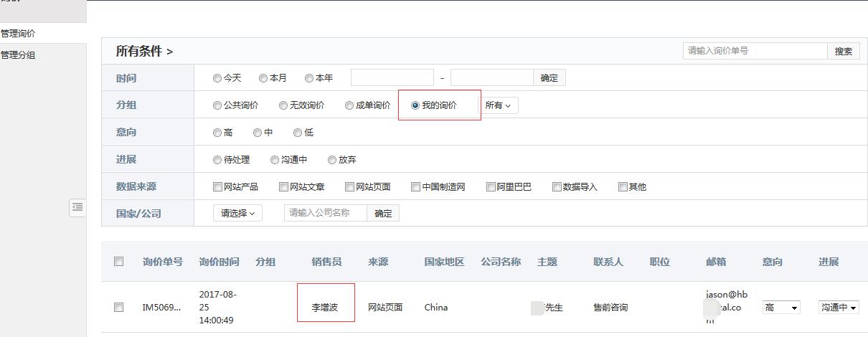
Task: Click the 搜索 button
Action: coord(843,51)
